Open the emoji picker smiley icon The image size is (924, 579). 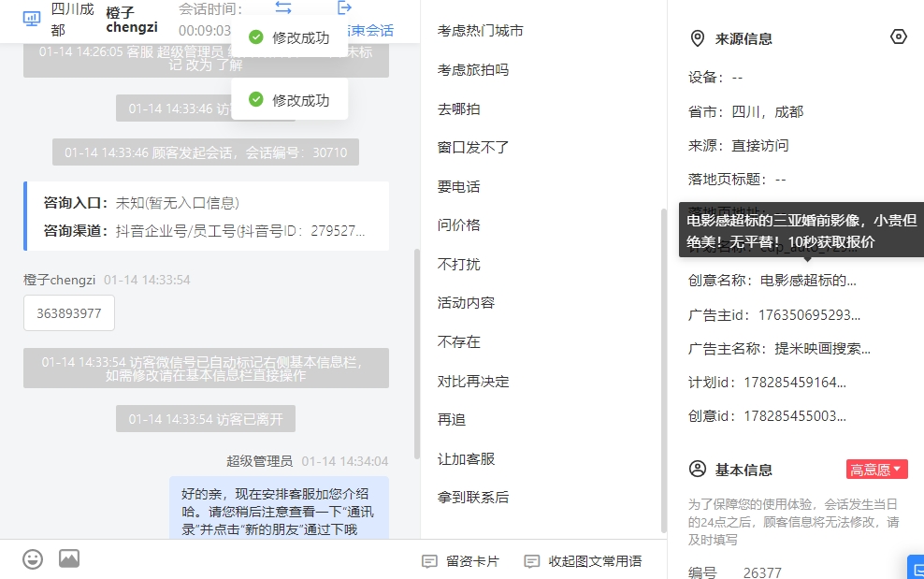[33, 559]
